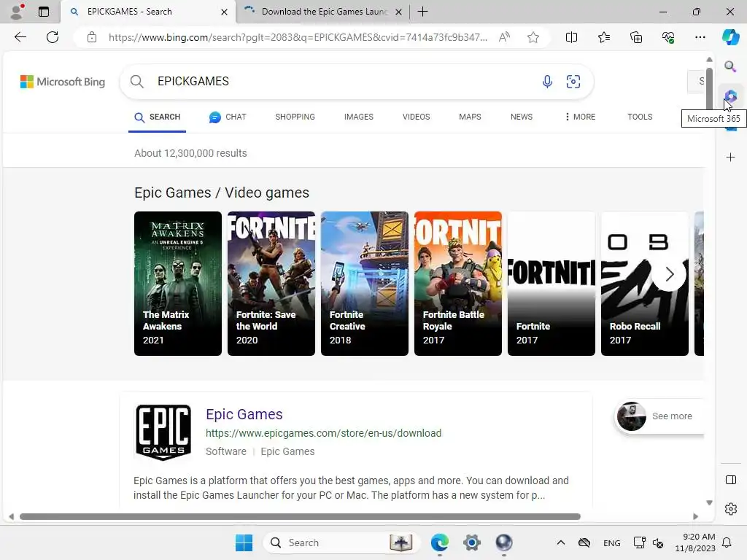Click the Epic Games / Video games heading

pyautogui.click(x=222, y=192)
